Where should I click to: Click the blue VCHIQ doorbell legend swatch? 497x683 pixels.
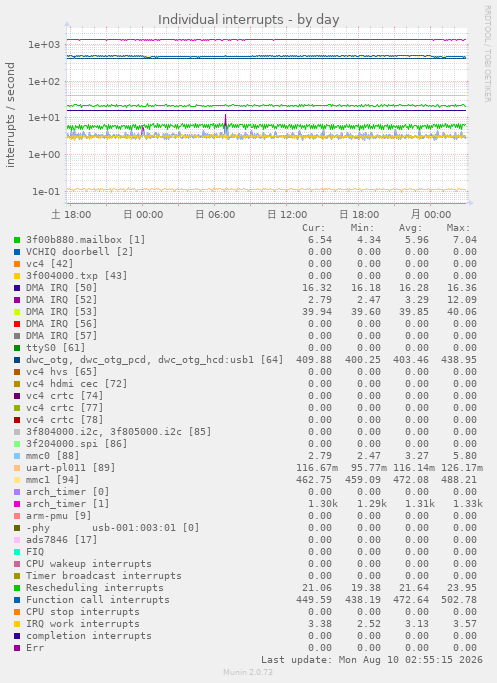[17, 252]
